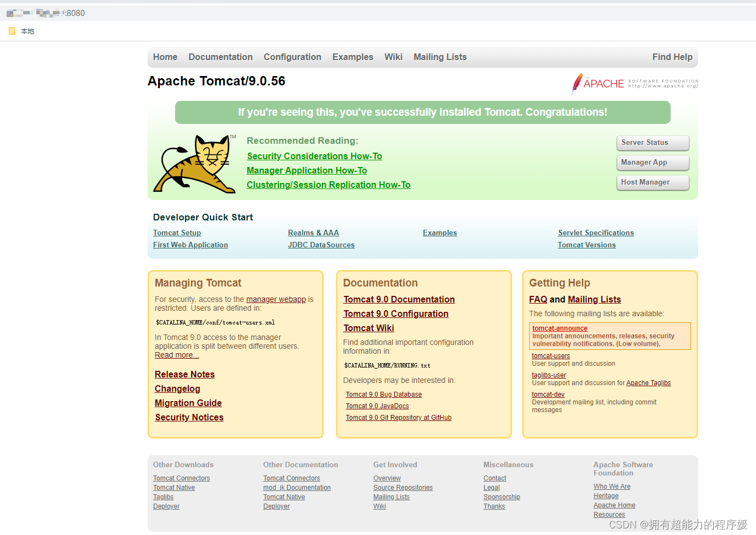756x535 pixels.
Task: Select the Examples nav bar item
Action: click(x=353, y=57)
